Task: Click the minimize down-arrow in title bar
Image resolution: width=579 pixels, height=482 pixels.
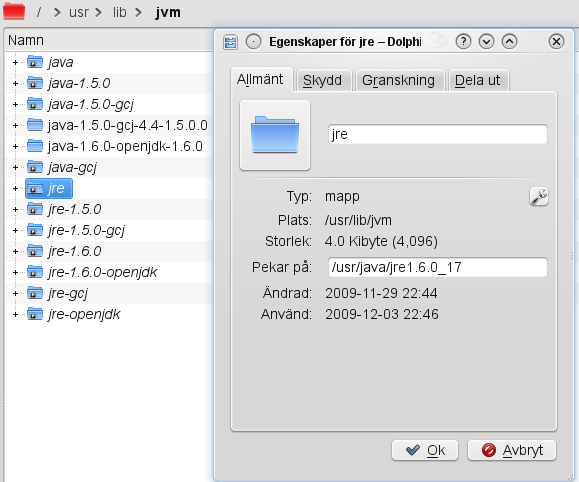Action: coord(486,41)
